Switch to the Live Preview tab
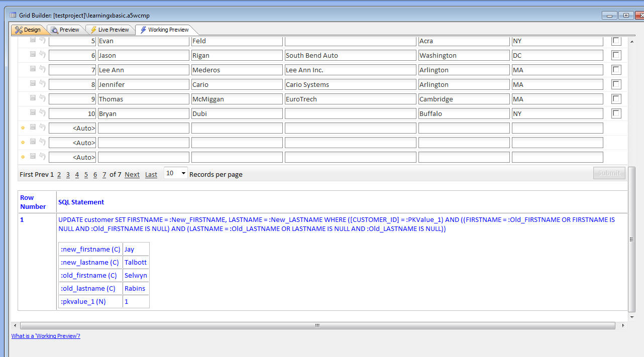This screenshot has height=357, width=644. [x=110, y=30]
